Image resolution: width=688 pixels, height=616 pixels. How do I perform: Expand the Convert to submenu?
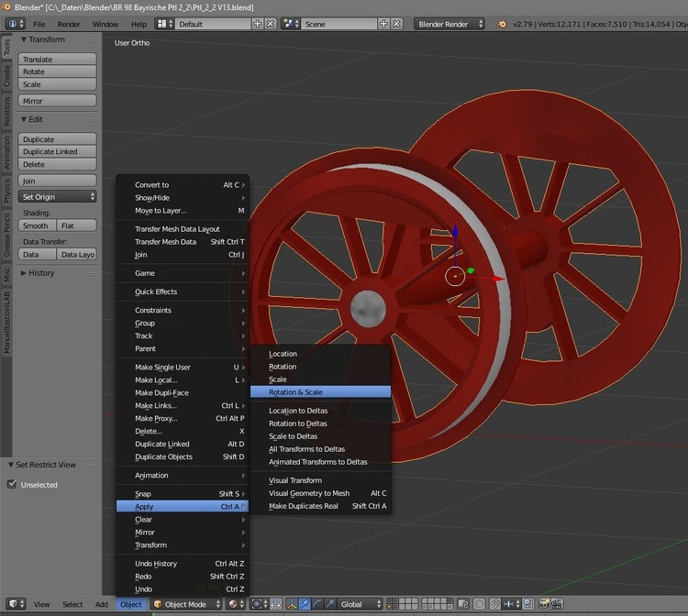[183, 185]
